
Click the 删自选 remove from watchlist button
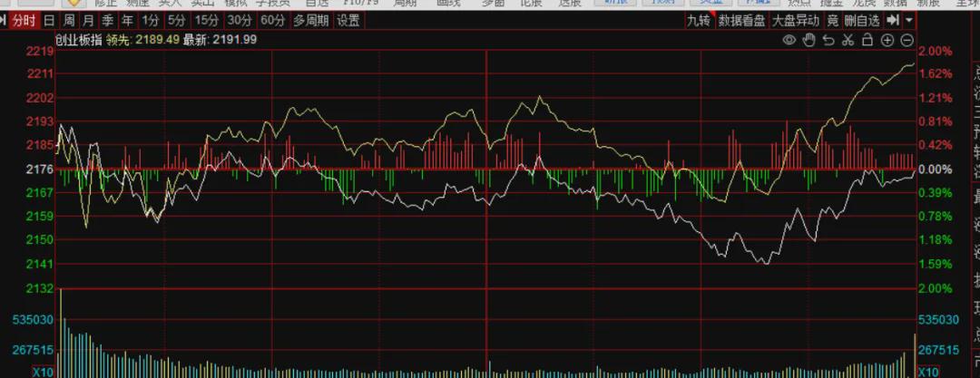point(862,21)
